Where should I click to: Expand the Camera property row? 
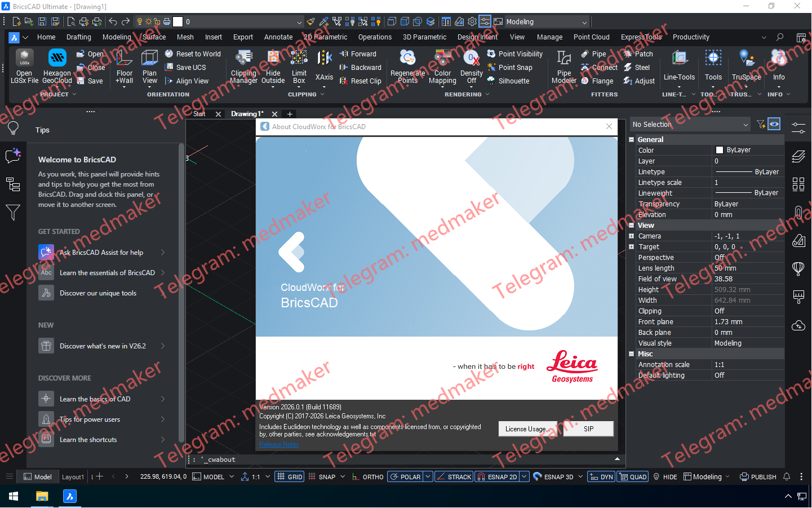(632, 236)
